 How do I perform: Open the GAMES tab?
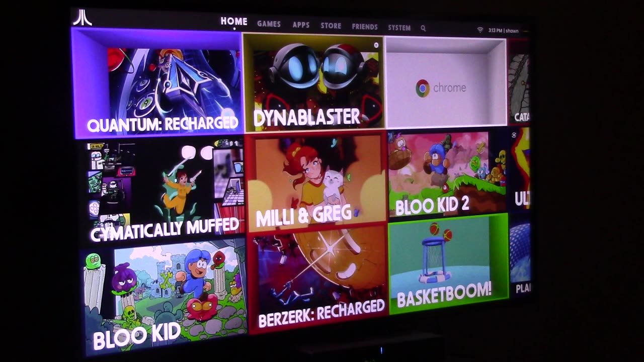269,24
